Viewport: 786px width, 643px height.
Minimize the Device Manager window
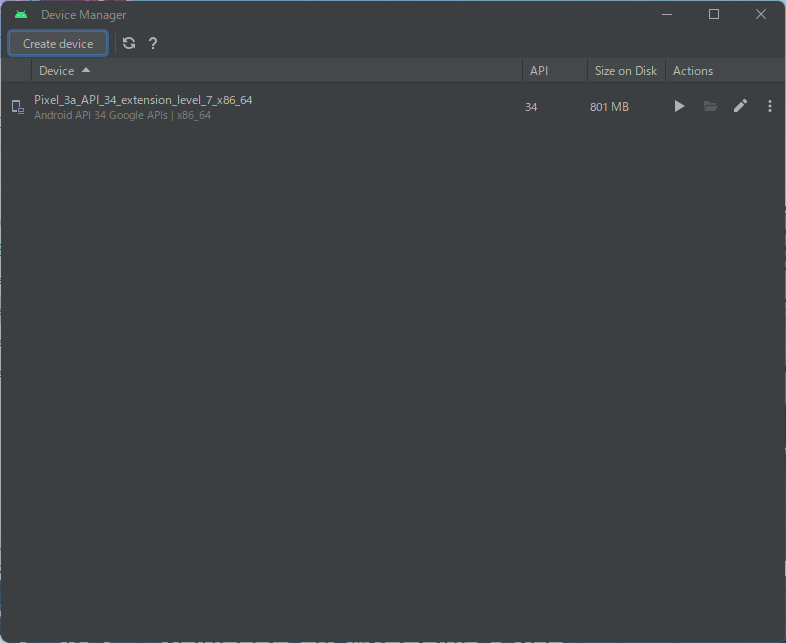point(667,14)
